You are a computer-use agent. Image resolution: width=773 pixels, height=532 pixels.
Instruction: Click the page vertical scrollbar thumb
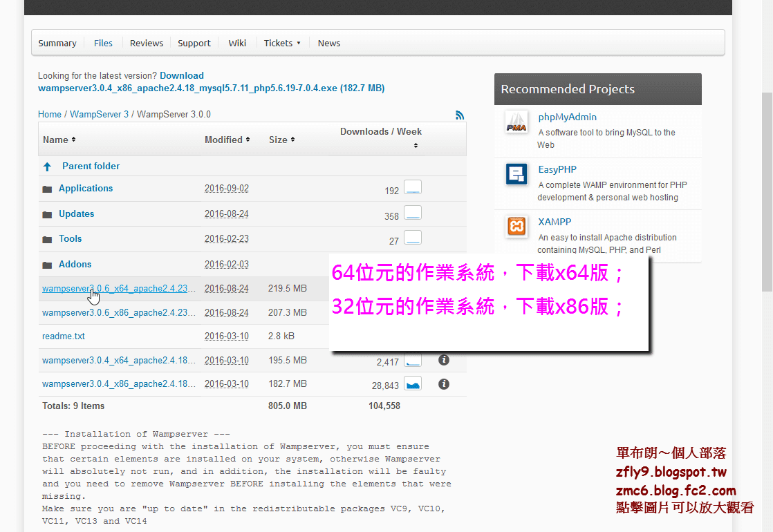(x=767, y=191)
